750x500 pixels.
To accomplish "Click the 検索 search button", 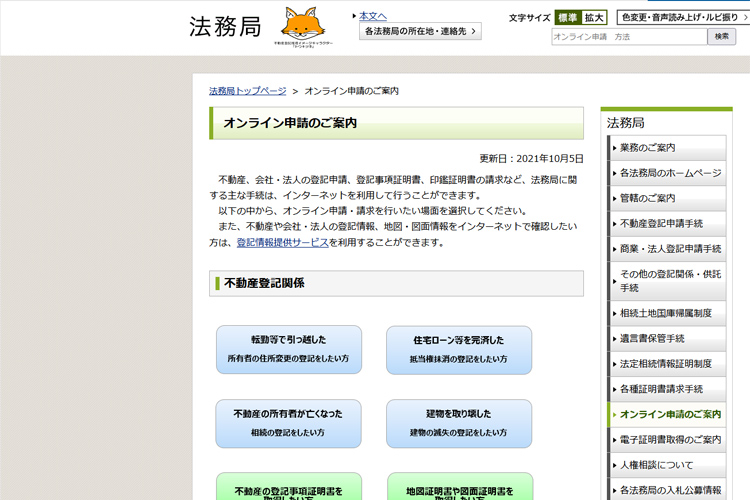I will 721,36.
